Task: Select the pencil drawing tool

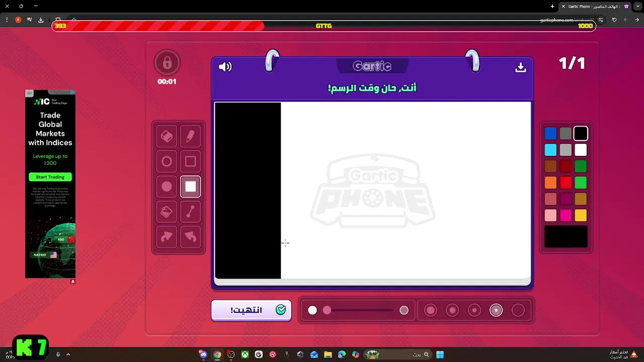Action: [190, 136]
